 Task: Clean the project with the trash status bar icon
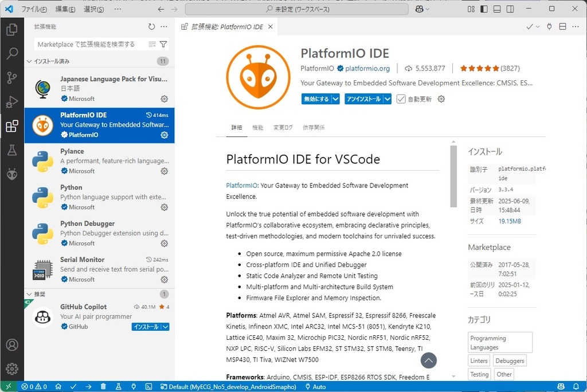103,386
